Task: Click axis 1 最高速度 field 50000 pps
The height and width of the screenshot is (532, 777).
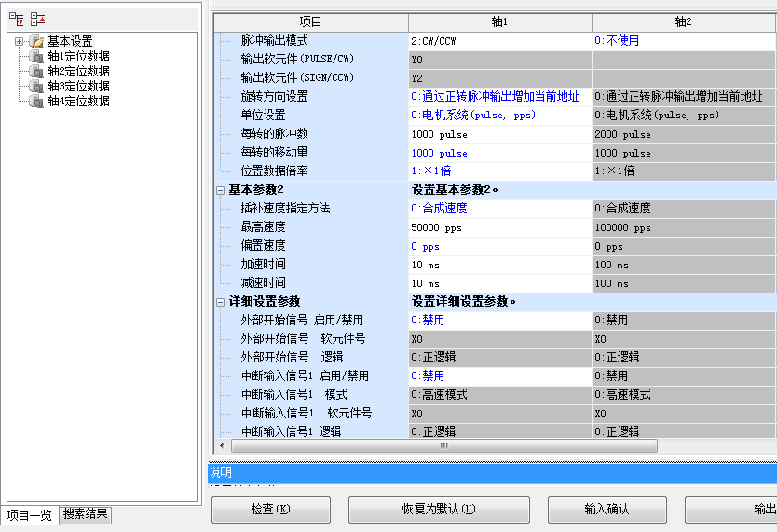Action: click(498, 227)
